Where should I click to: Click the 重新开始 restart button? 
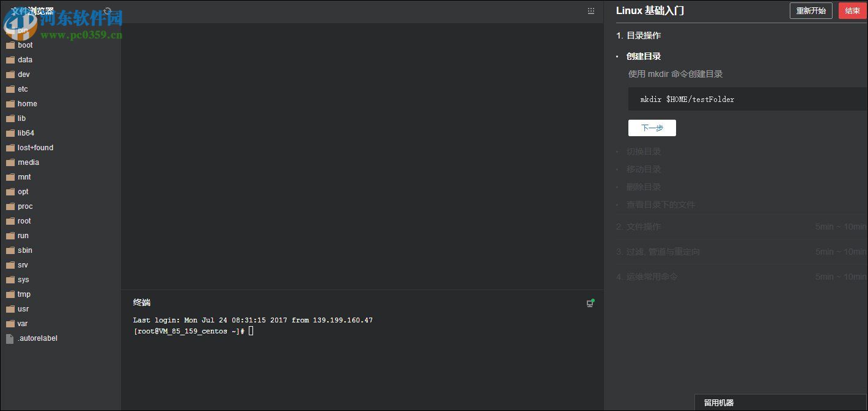[x=811, y=11]
